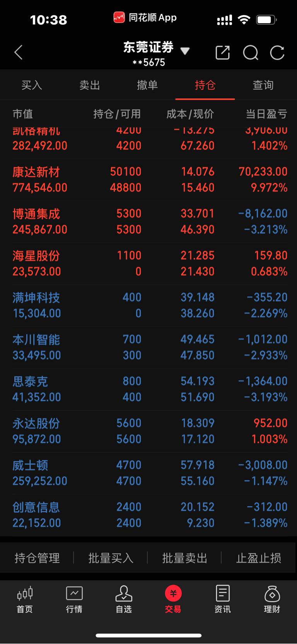Switch to 卖出 tab
This screenshot has width=297, height=644.
pyautogui.click(x=90, y=85)
